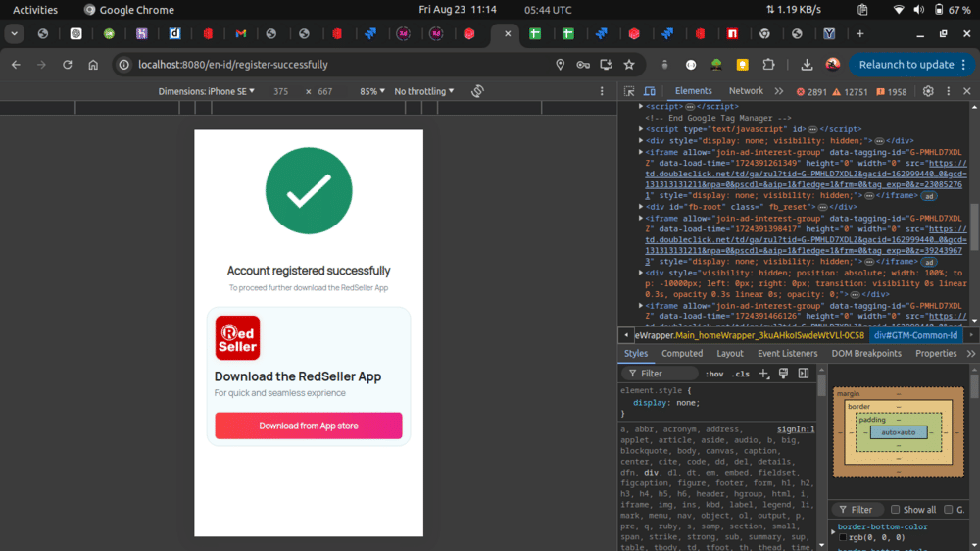The image size is (980, 551).
Task: Enable the Show all checkbox
Action: point(895,510)
